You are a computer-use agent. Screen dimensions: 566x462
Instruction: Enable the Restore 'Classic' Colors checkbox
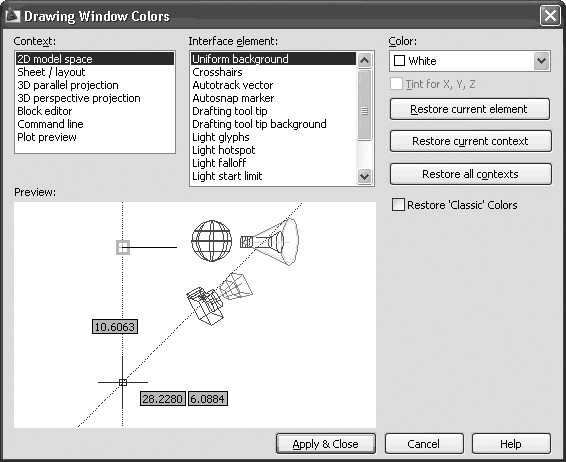(x=398, y=205)
